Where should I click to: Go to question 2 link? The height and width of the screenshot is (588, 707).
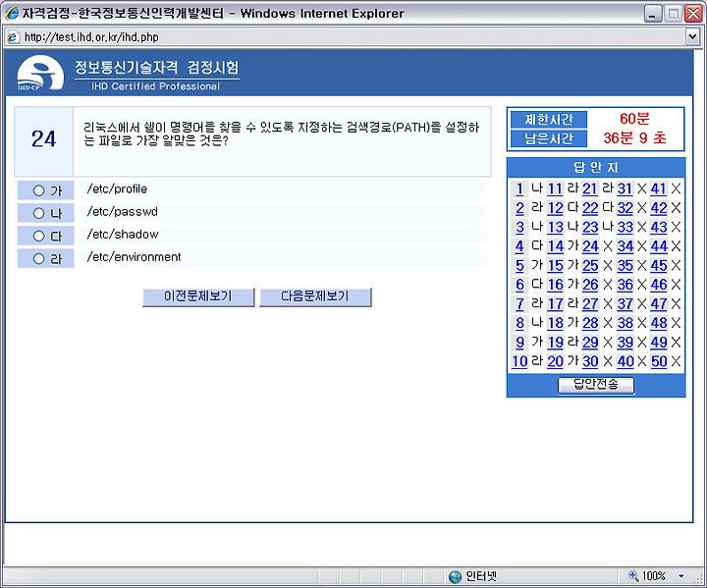pyautogui.click(x=519, y=208)
